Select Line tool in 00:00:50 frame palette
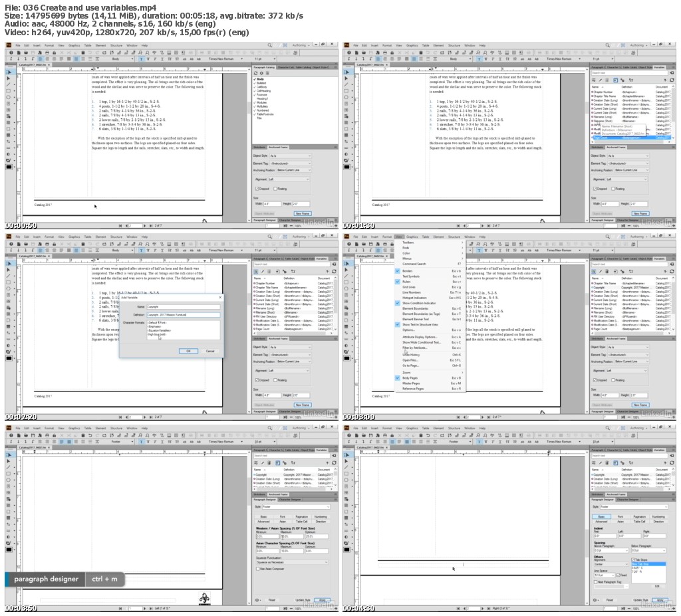The height and width of the screenshot is (616, 681). tap(9, 84)
